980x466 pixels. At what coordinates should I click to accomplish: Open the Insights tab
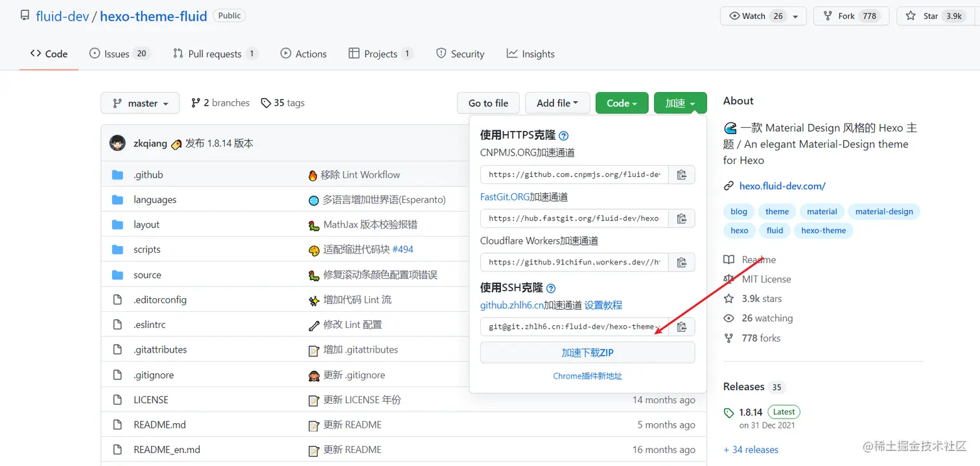click(531, 54)
